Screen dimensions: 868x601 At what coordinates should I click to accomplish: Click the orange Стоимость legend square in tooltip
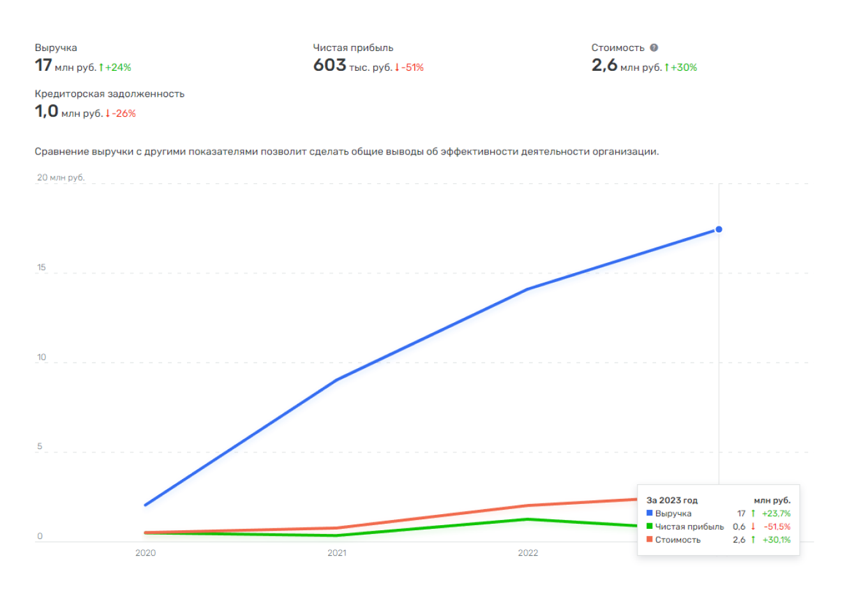(650, 540)
